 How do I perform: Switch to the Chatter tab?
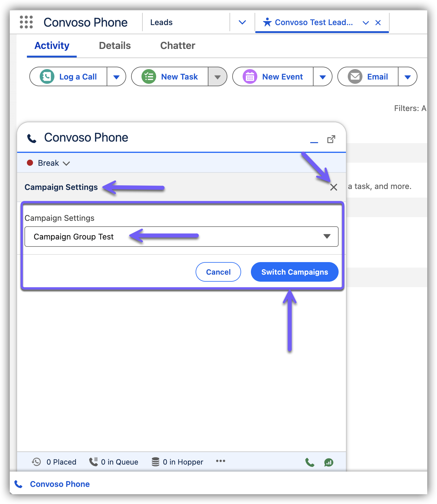coord(178,46)
